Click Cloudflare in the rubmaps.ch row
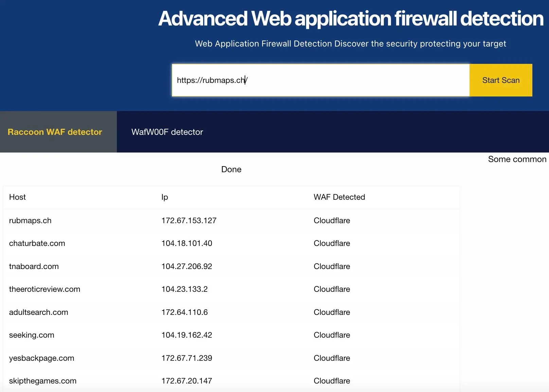549x392 pixels. (332, 220)
